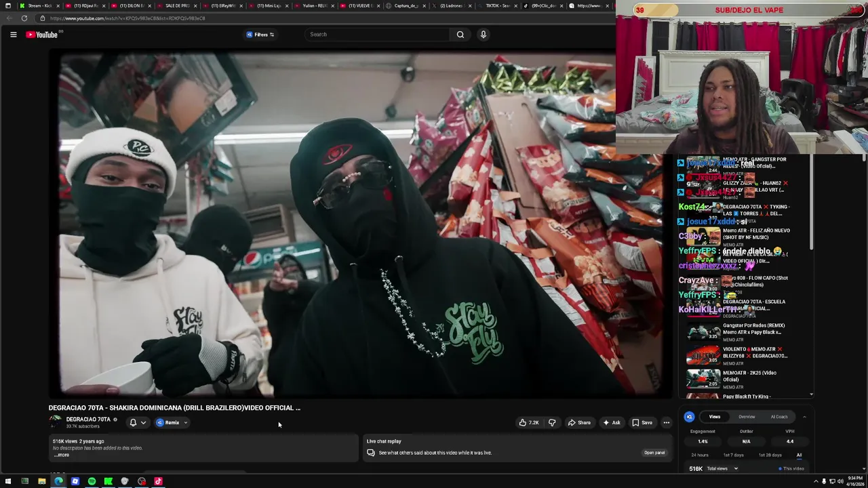Start voice search with microphone icon

coord(483,35)
